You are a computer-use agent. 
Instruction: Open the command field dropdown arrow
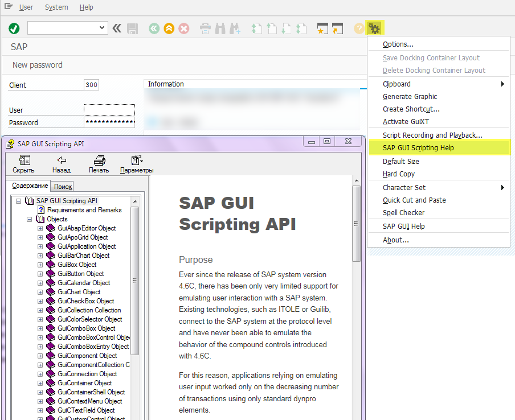[x=102, y=28]
